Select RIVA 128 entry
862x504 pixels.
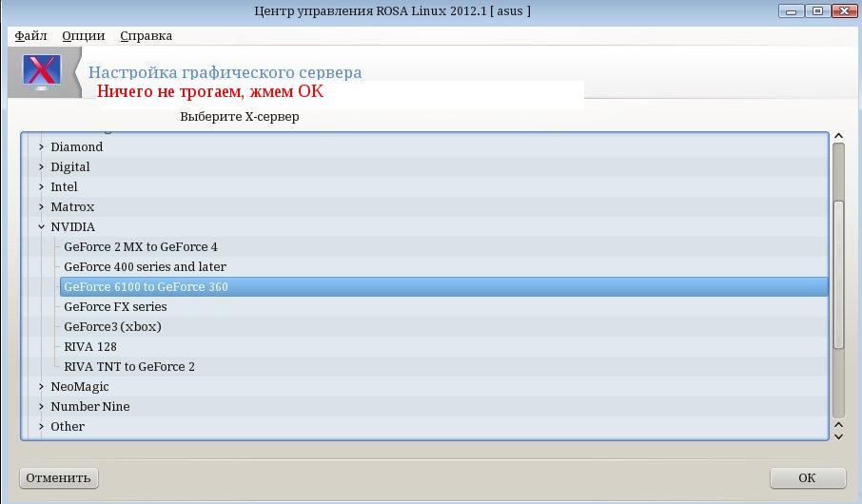(x=90, y=347)
